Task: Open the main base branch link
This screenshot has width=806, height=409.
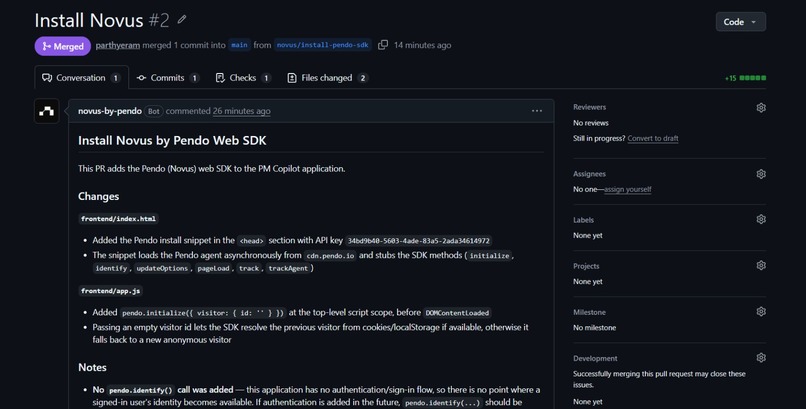Action: point(239,45)
